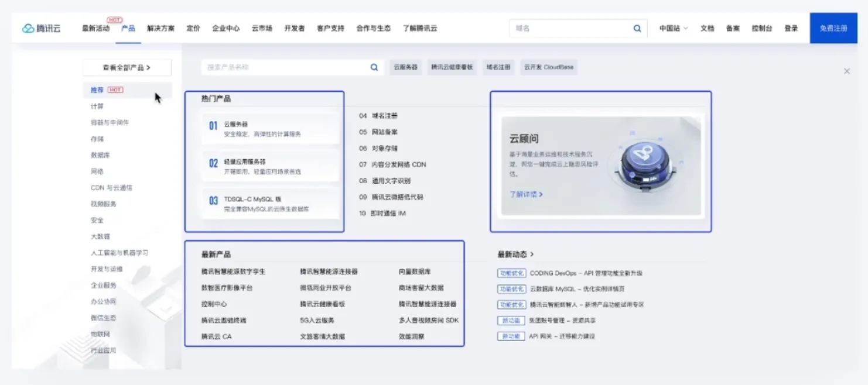Open 解决方案 in the top navigation
Image resolution: width=868 pixels, height=385 pixels.
coord(160,28)
